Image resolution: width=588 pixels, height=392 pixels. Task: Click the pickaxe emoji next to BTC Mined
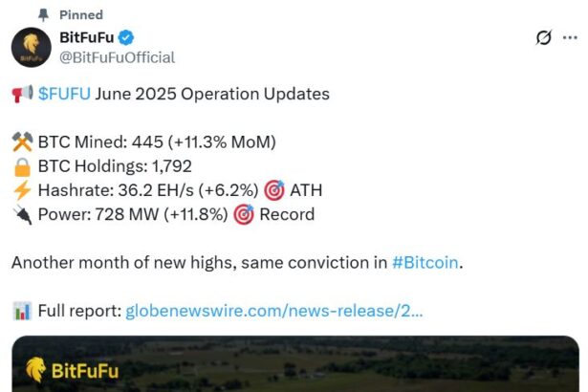tap(22, 142)
